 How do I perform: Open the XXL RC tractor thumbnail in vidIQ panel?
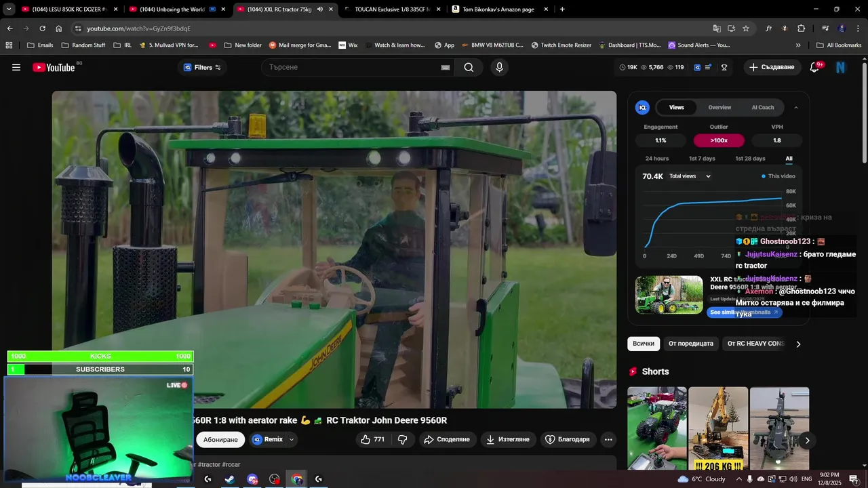click(669, 294)
